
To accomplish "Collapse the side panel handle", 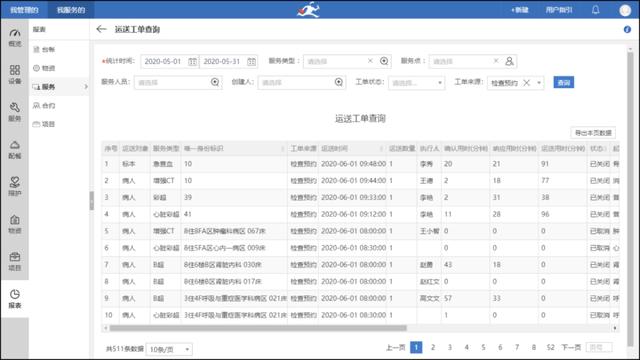I will point(91,200).
